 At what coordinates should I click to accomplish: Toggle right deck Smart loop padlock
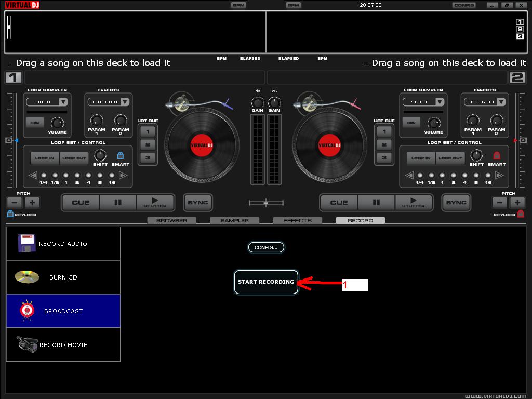[496, 155]
